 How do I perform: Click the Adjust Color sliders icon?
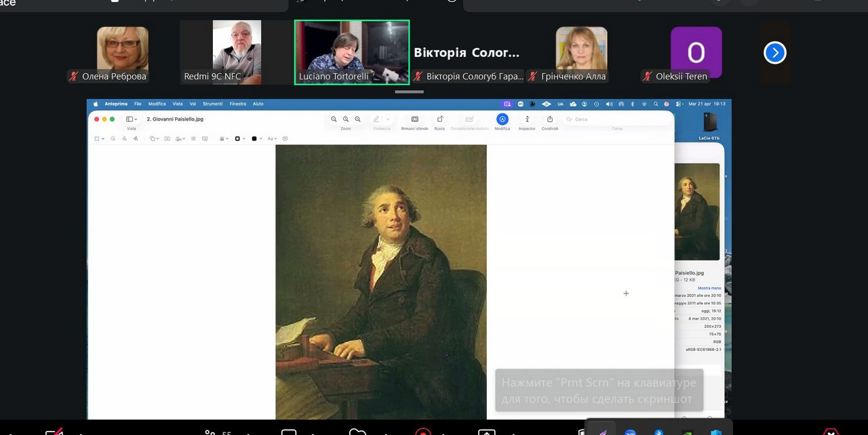click(x=193, y=138)
